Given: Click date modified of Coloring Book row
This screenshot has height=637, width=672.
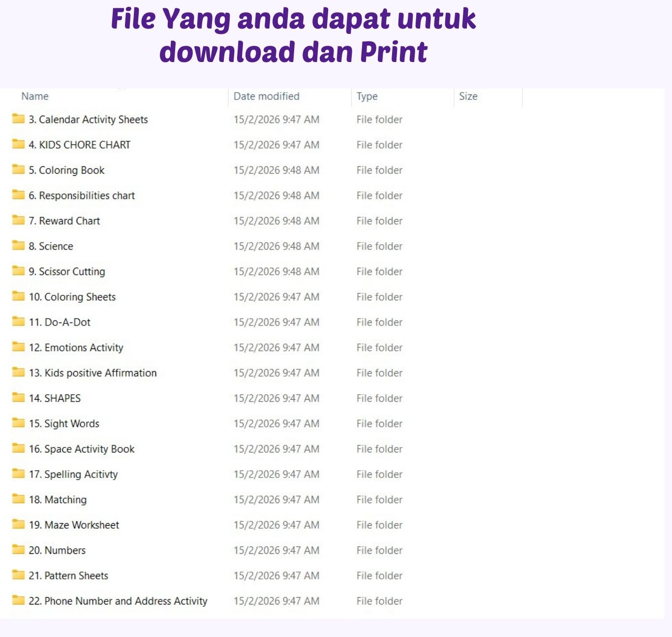Looking at the screenshot, I should [x=276, y=170].
